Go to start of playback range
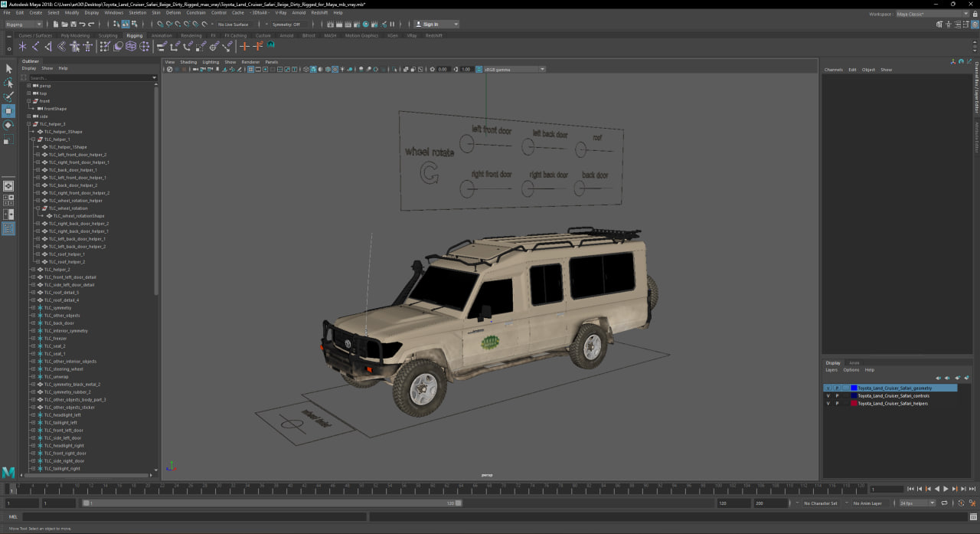 (910, 489)
